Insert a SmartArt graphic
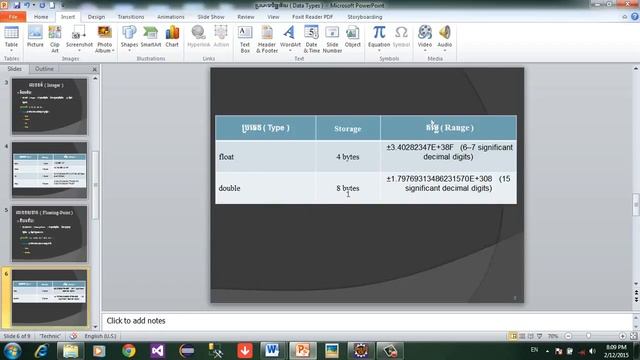 click(151, 36)
